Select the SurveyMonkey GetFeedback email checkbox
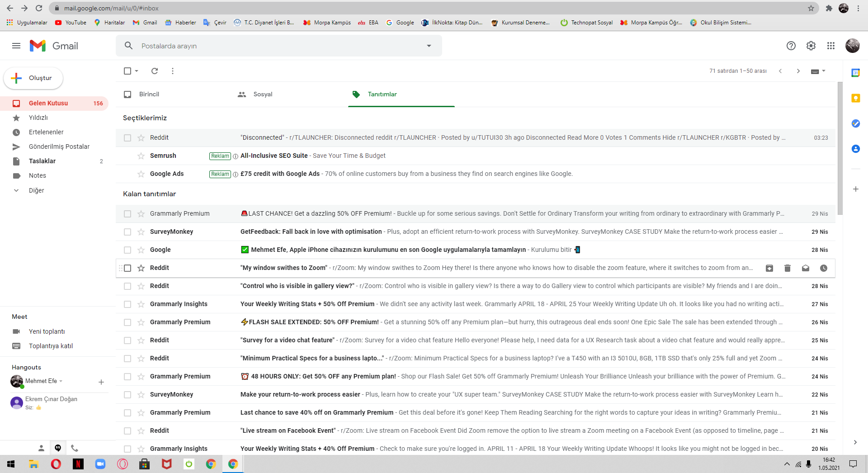The image size is (868, 473). (127, 232)
